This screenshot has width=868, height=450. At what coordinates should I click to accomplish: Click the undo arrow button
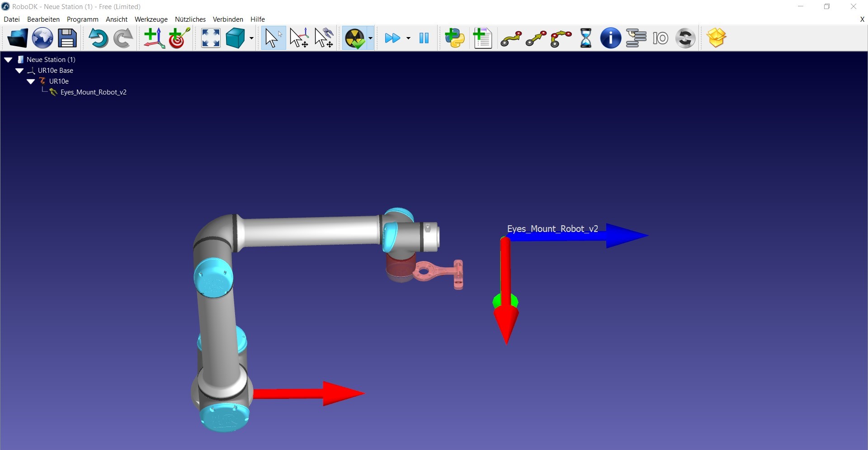point(98,38)
